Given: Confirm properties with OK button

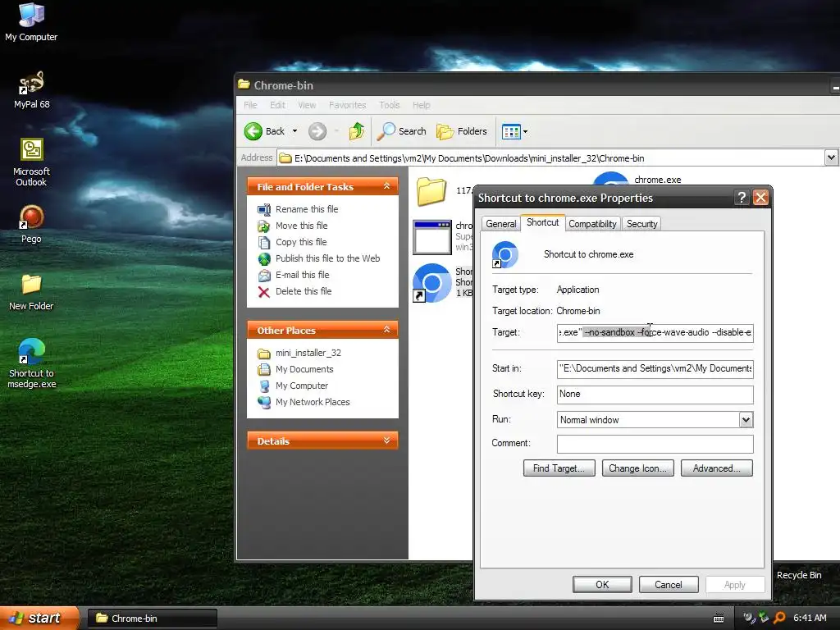Looking at the screenshot, I should click(x=602, y=584).
